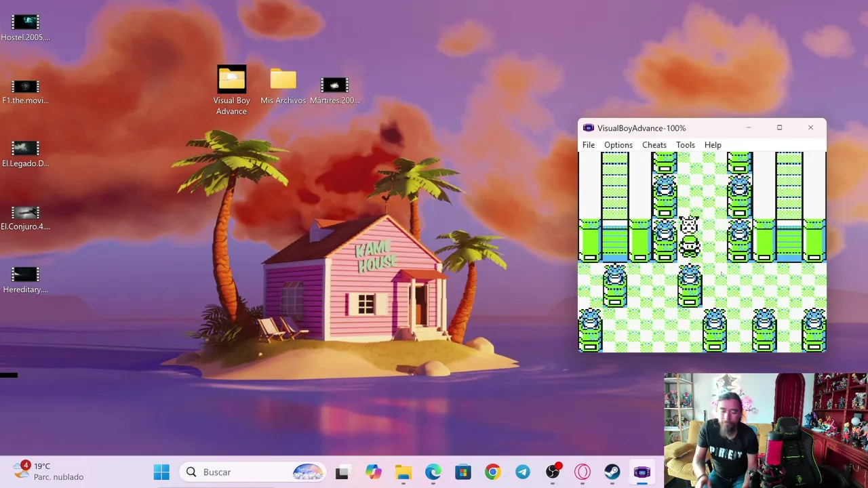This screenshot has width=868, height=488.
Task: Select the El.Legado.D... video file icon
Action: pos(26,154)
